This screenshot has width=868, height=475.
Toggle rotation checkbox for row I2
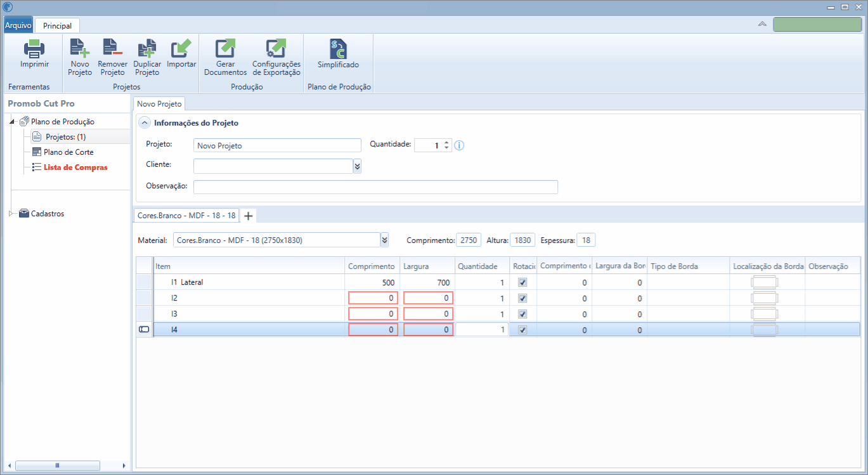coord(523,298)
